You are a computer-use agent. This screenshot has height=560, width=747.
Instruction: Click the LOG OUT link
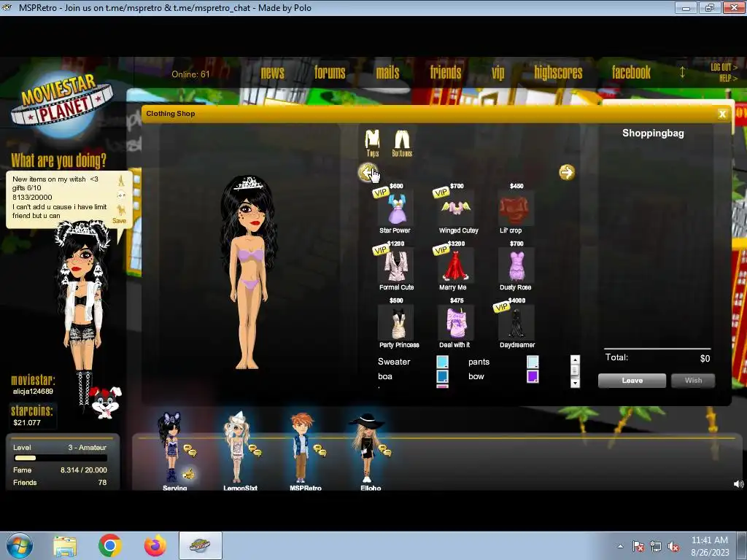tap(724, 67)
